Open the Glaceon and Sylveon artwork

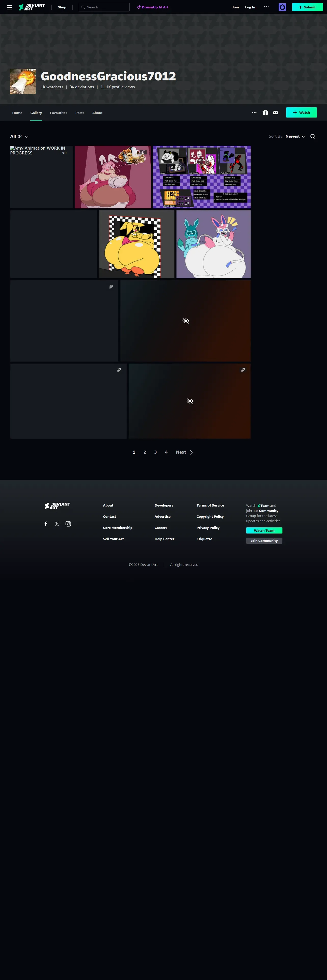click(x=214, y=244)
